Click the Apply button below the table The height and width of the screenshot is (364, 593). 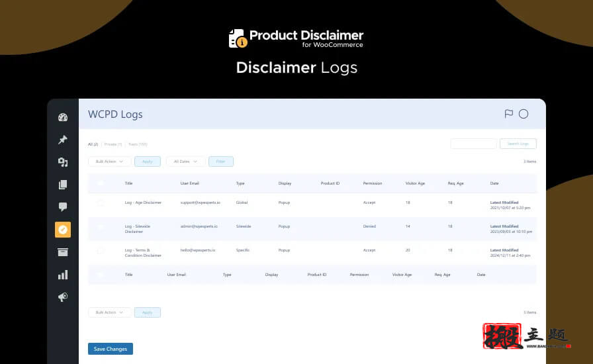148,312
